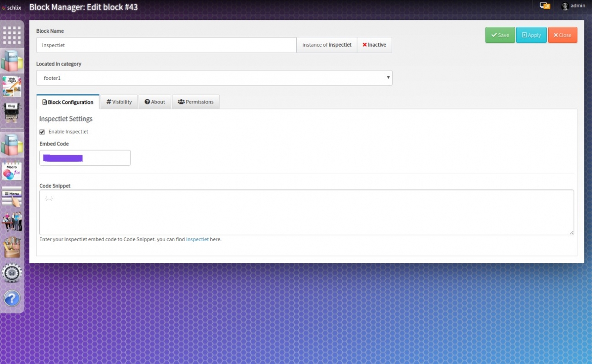Open the Blog typewriter icon
The height and width of the screenshot is (364, 592).
click(12, 113)
